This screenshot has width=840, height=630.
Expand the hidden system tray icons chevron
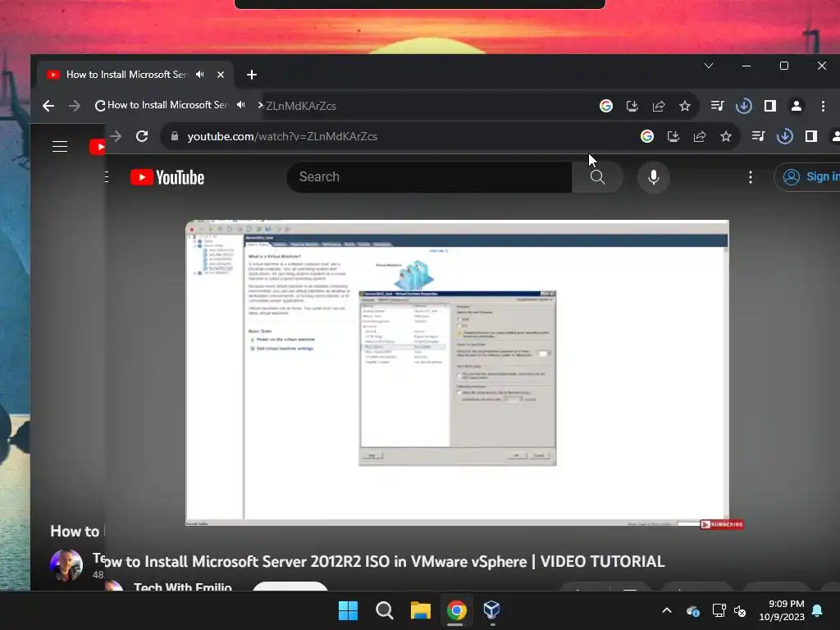coord(667,610)
